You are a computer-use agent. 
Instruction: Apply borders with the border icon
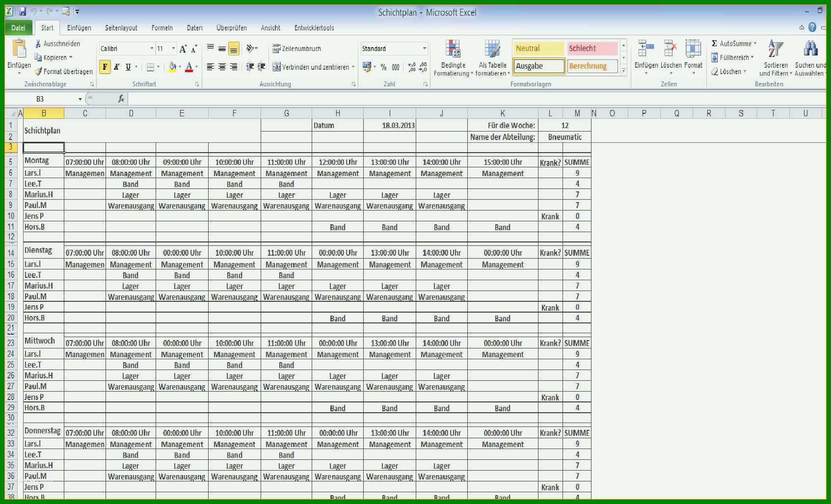click(150, 67)
